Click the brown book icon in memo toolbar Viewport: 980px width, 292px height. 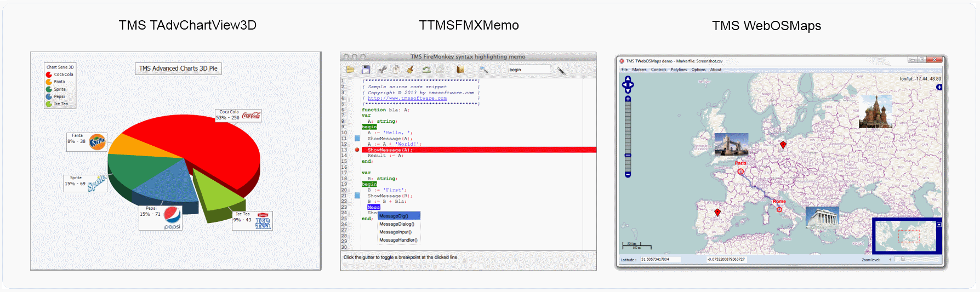pyautogui.click(x=460, y=70)
